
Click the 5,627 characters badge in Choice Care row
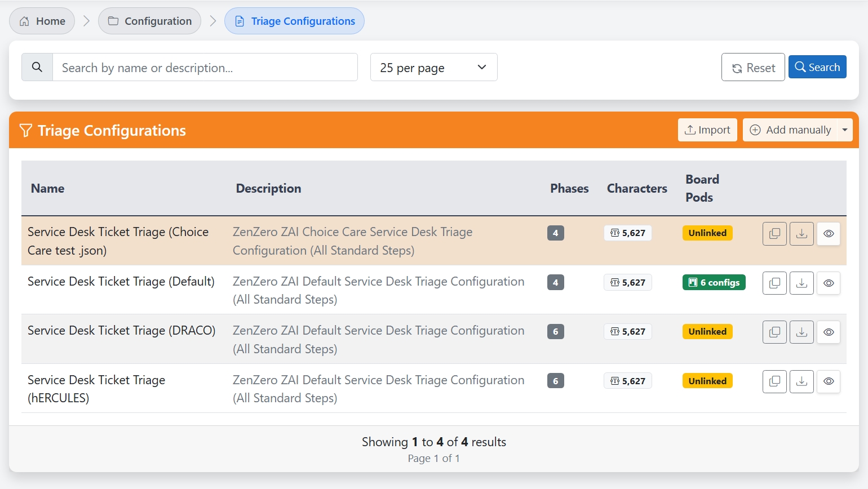point(628,233)
